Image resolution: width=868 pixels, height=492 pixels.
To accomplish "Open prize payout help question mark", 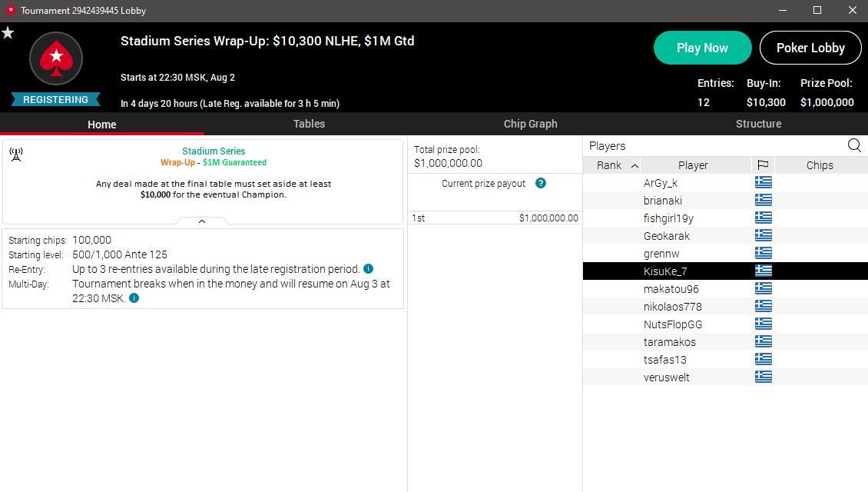I will point(541,183).
